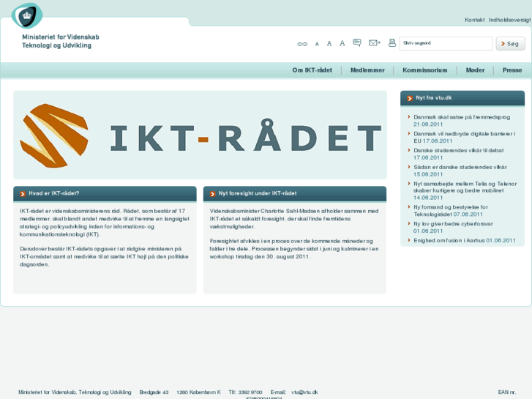The image size is (532, 399).
Task: Click the chain link icon in toolbar
Action: pos(302,44)
